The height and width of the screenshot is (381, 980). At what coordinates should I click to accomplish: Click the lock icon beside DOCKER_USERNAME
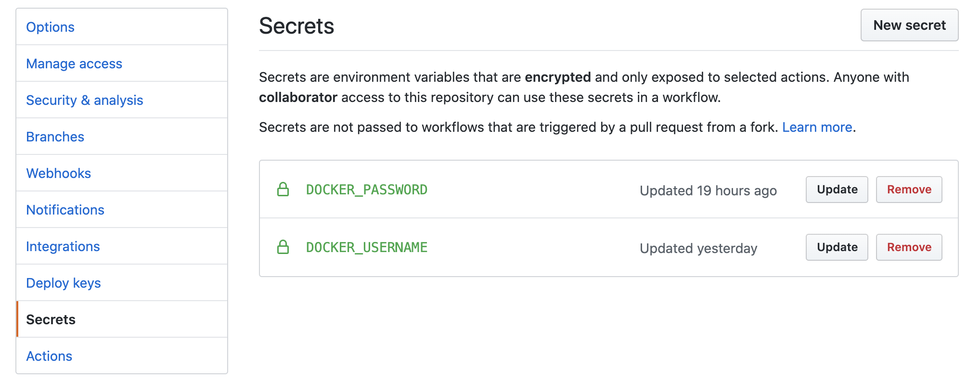[x=283, y=247]
